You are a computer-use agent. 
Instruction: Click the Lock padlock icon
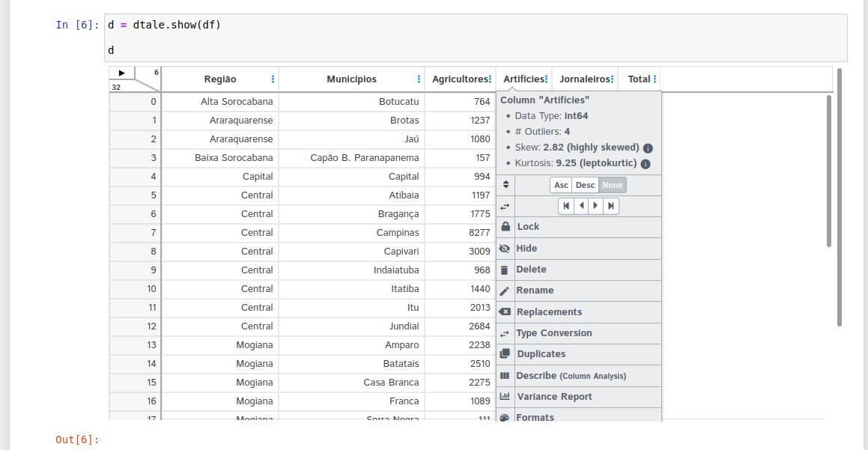[x=506, y=226]
